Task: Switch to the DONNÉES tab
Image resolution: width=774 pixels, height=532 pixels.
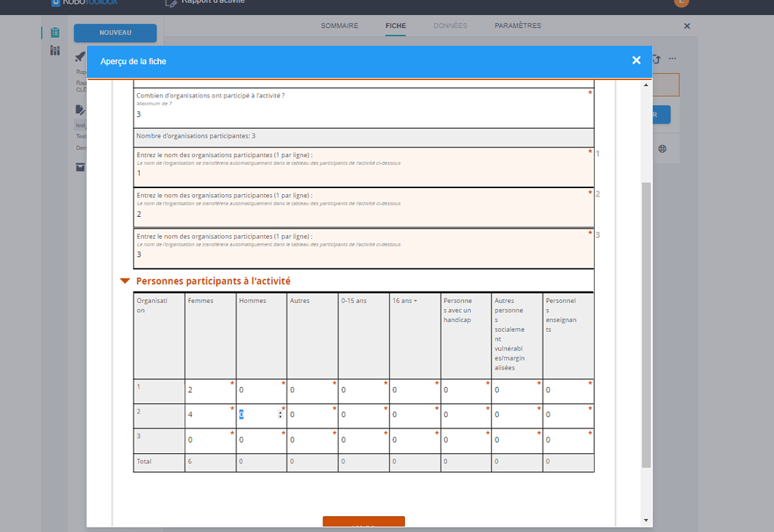Action: [x=450, y=25]
